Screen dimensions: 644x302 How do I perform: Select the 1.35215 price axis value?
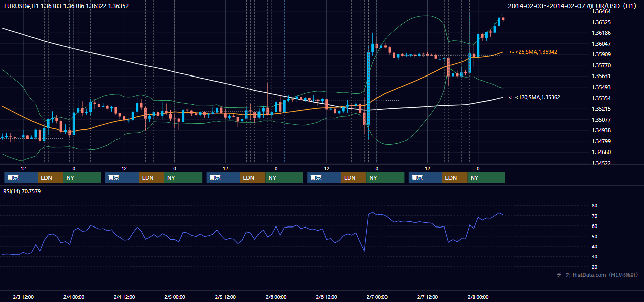pyautogui.click(x=601, y=109)
